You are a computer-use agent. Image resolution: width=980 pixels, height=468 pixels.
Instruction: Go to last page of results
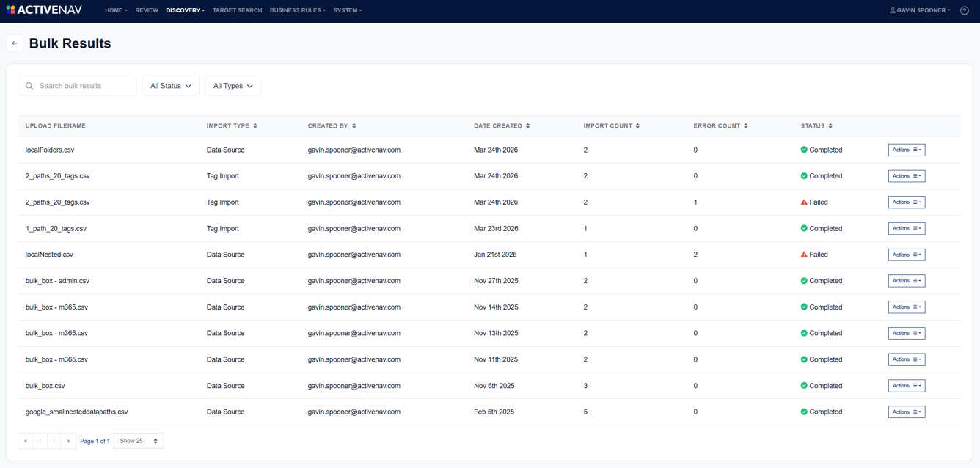coord(69,441)
